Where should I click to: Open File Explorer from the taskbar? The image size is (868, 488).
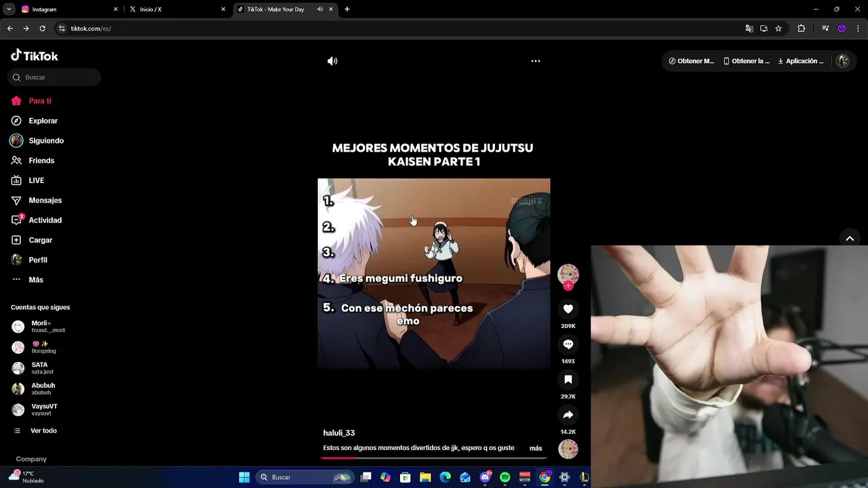pos(425,477)
